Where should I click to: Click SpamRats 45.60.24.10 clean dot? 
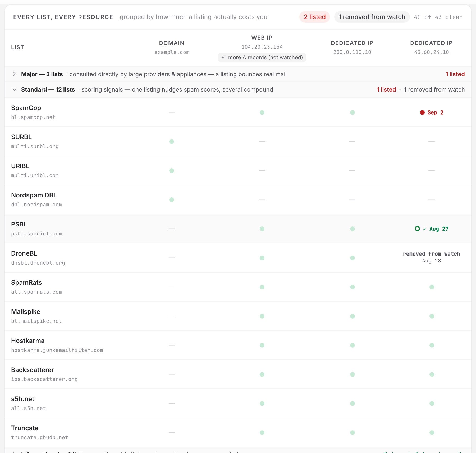click(x=432, y=287)
